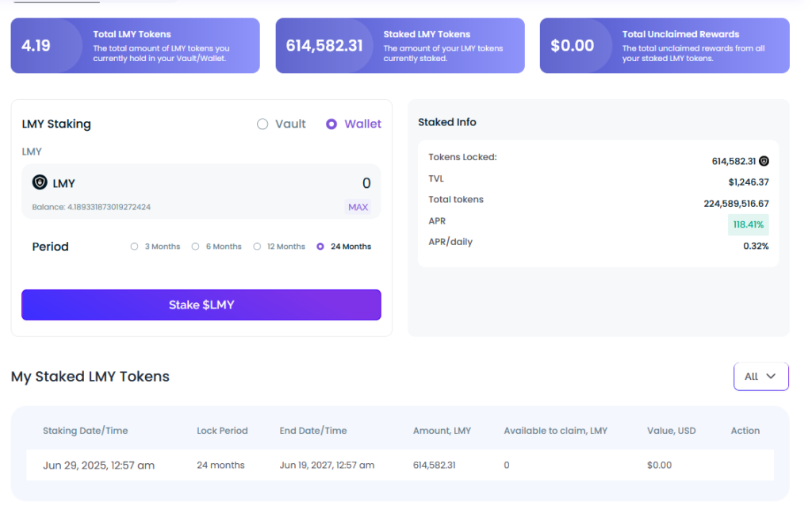Viewport: 812px width, 525px height.
Task: Choose the 24 Months period radio
Action: [320, 247]
